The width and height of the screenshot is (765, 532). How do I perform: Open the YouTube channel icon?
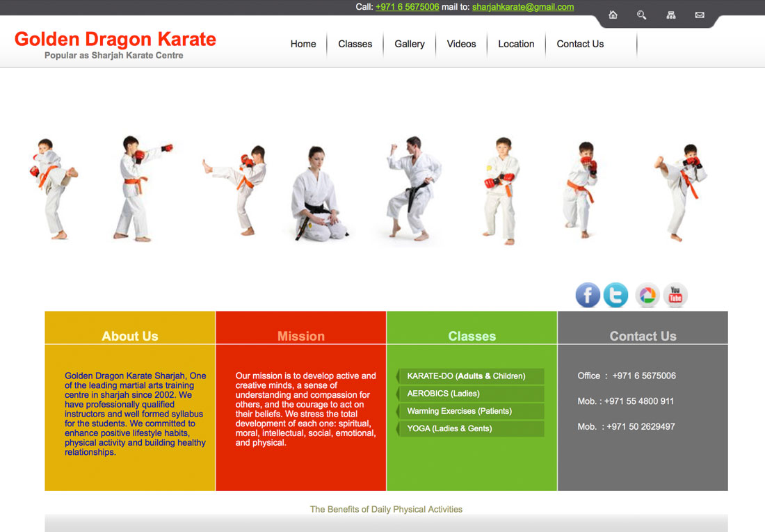click(675, 295)
